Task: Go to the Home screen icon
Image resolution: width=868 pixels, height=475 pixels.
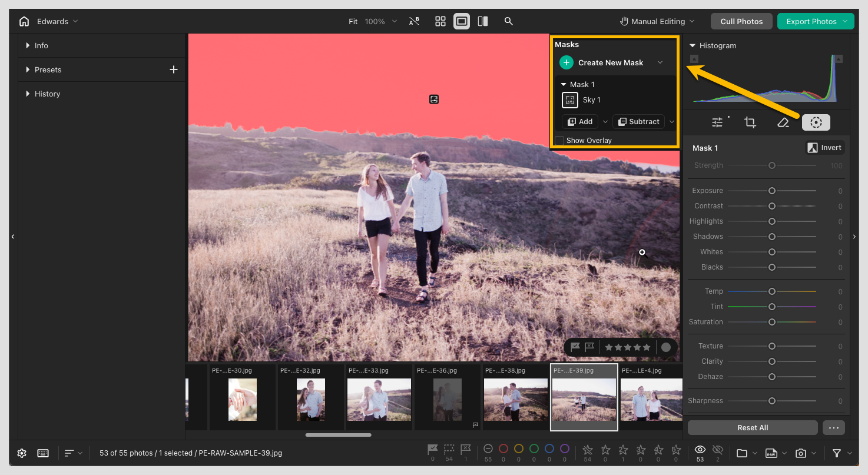Action: [x=24, y=21]
